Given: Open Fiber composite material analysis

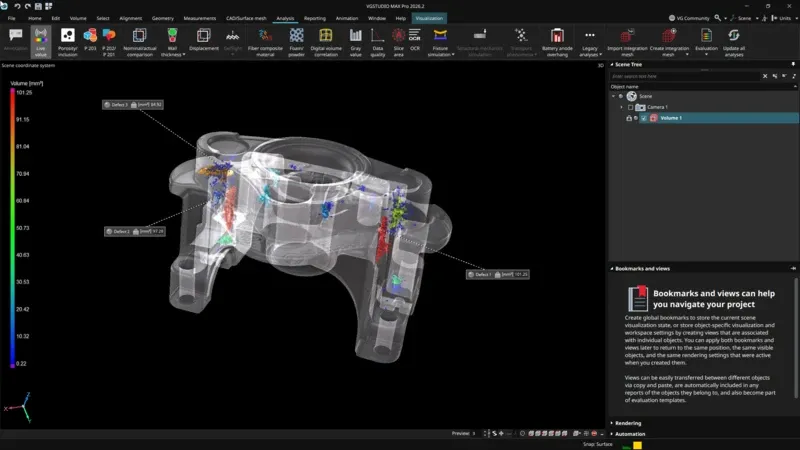Looking at the screenshot, I should click(265, 41).
